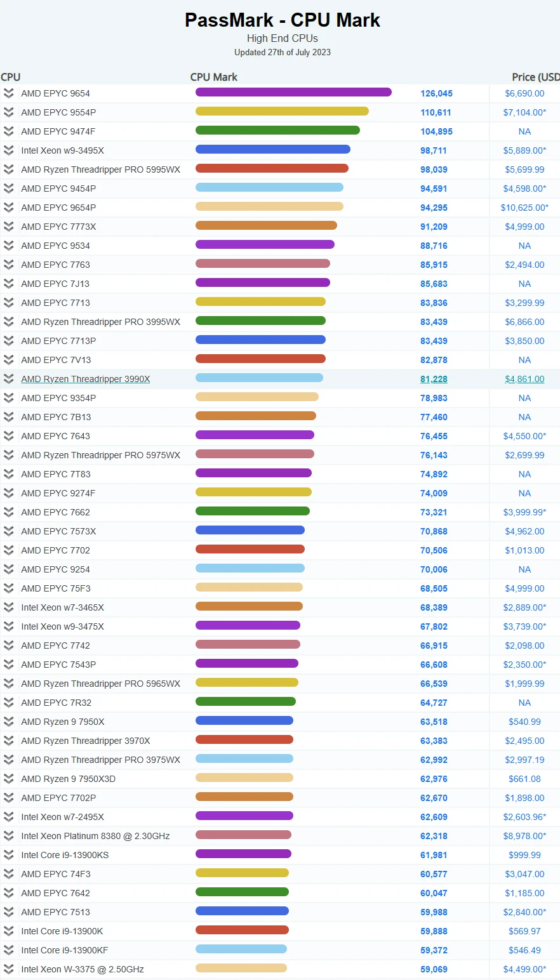Toggle details chevron for AMD EPYC 7763

(x=8, y=265)
